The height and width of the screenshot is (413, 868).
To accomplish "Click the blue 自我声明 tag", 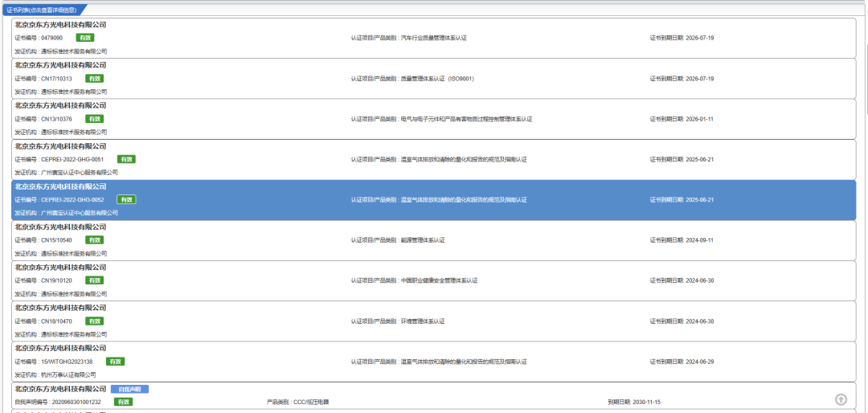I will pos(129,389).
